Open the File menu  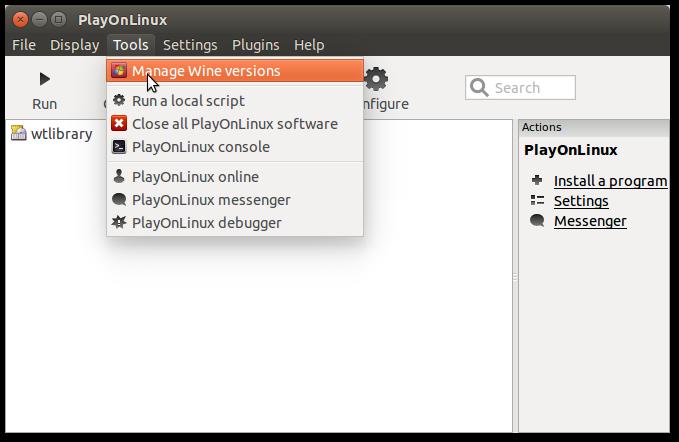tap(24, 45)
